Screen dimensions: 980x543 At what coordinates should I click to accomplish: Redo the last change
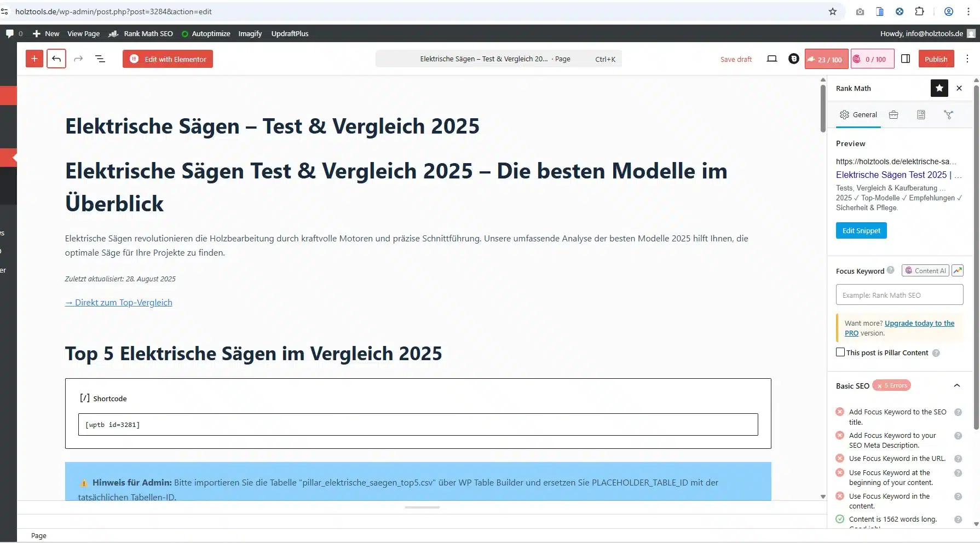coord(78,59)
